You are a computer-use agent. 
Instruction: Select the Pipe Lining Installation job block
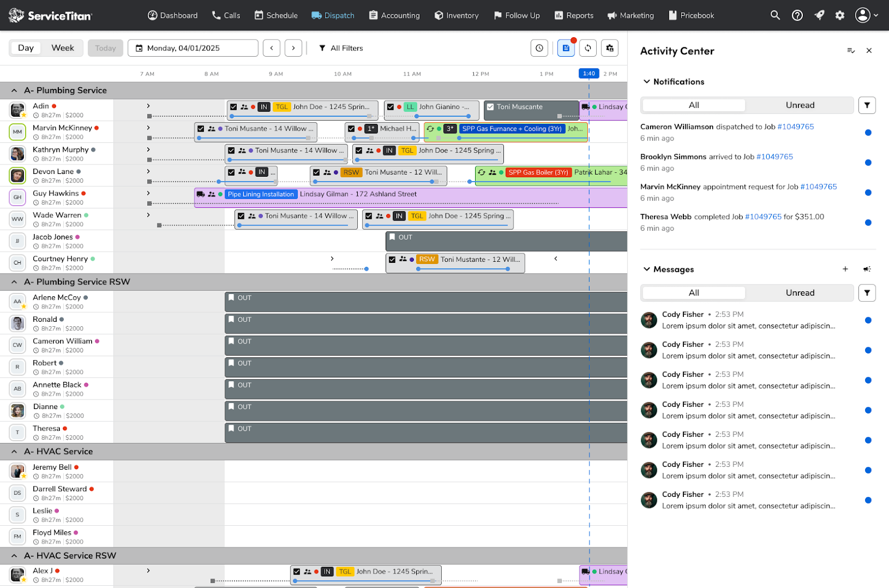pos(411,197)
